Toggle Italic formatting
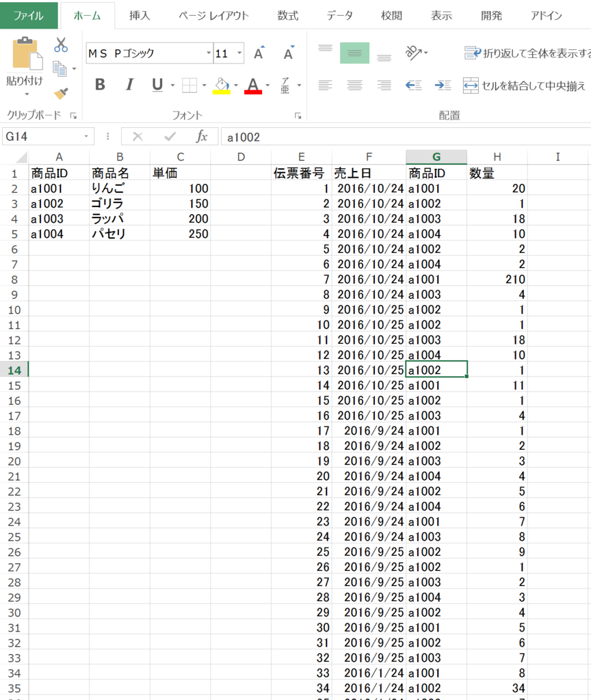591x700 pixels. [129, 84]
